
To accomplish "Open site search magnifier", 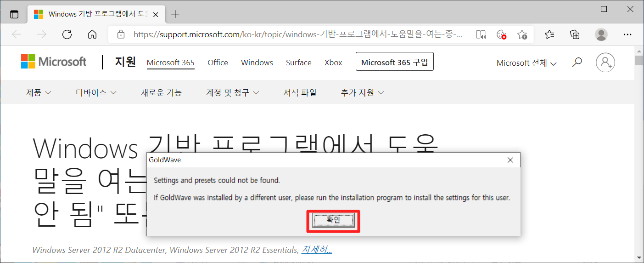I will 577,62.
